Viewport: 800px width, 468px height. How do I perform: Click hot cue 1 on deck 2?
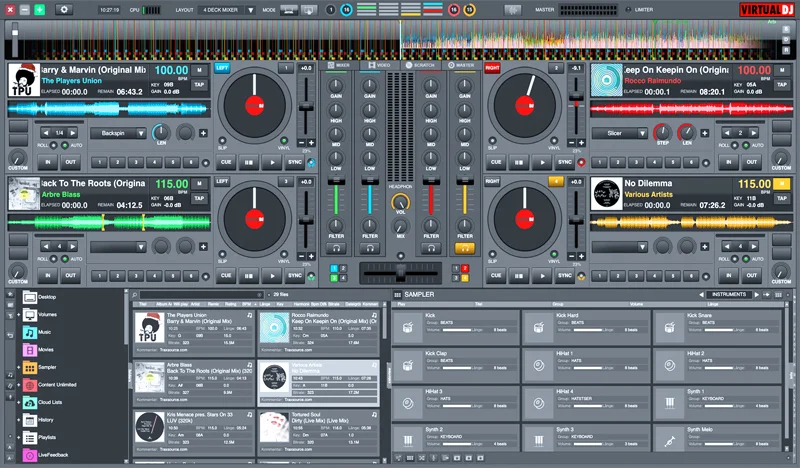(599, 162)
